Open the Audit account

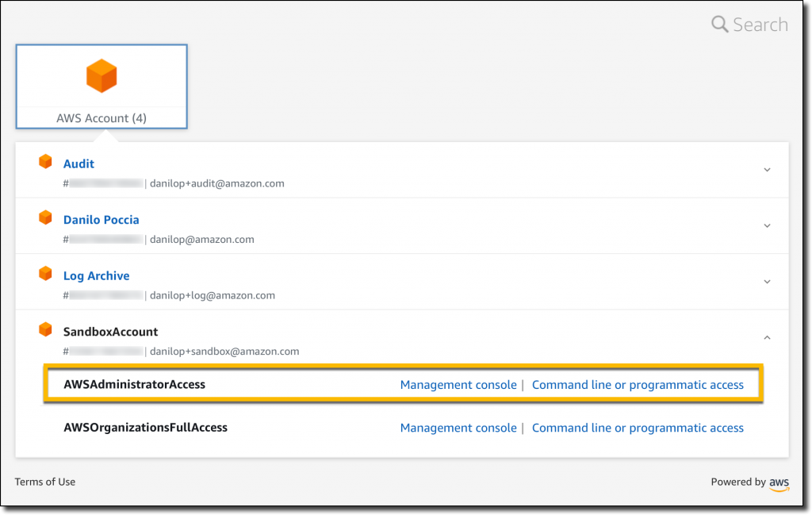tap(79, 163)
